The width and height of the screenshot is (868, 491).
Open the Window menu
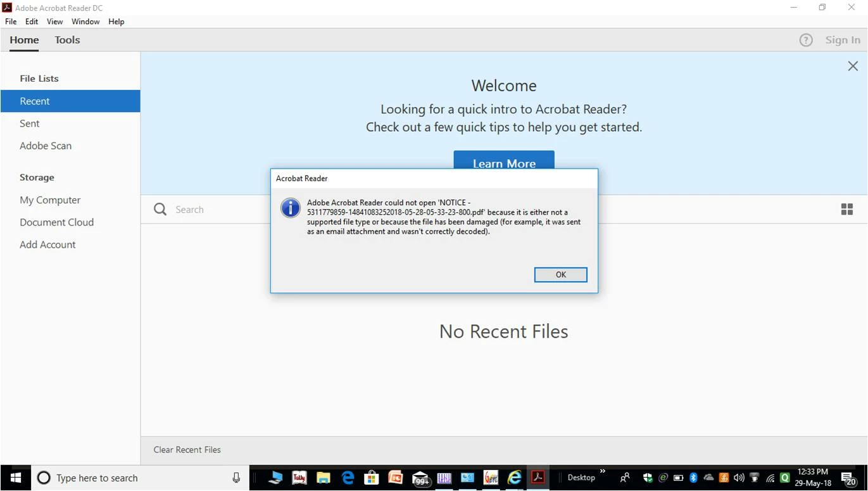(x=85, y=22)
